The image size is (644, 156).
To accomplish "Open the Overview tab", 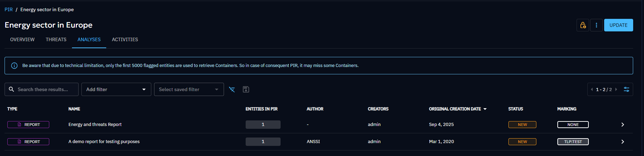I will [x=22, y=39].
